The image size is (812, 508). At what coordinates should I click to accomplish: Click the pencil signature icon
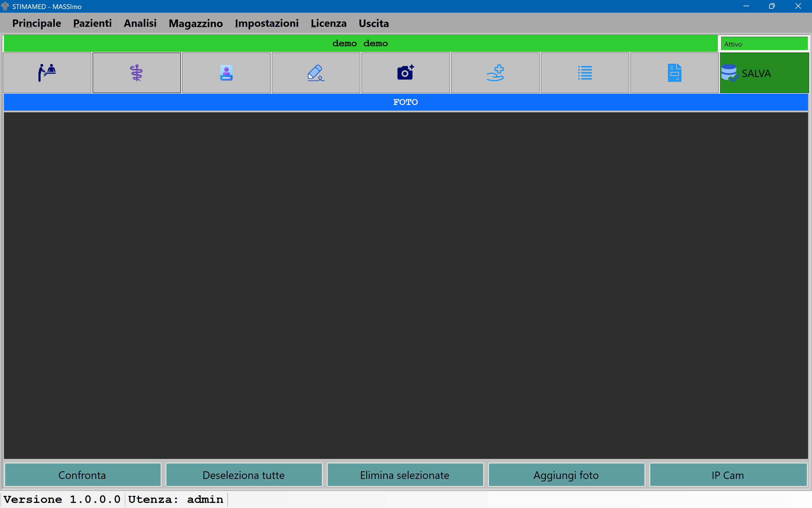pyautogui.click(x=316, y=73)
